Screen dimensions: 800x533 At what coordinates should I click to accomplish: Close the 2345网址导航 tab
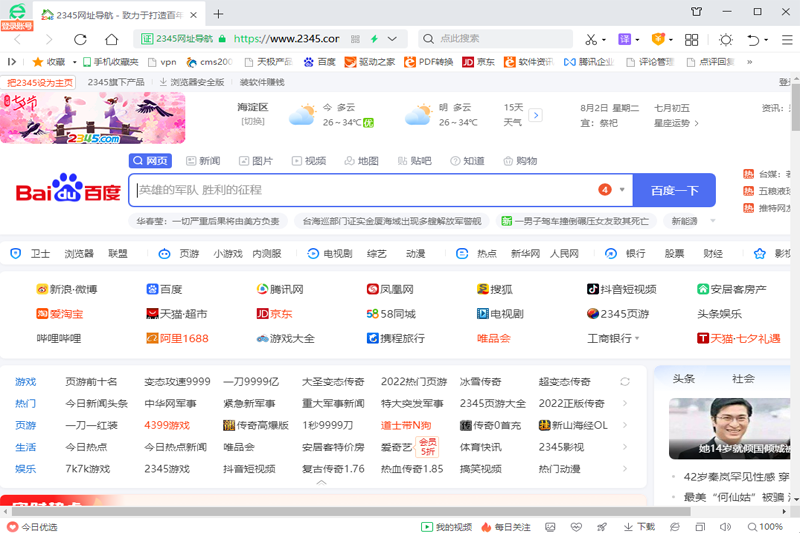pos(193,15)
